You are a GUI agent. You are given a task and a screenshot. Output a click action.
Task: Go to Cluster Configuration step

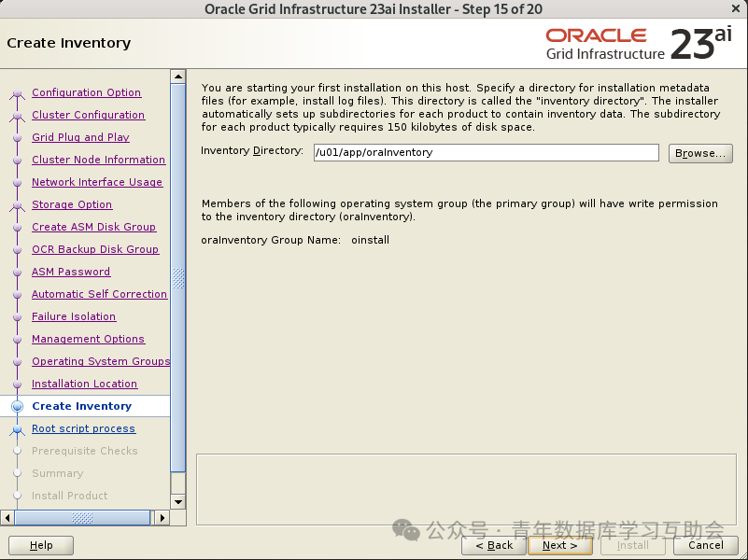(89, 115)
